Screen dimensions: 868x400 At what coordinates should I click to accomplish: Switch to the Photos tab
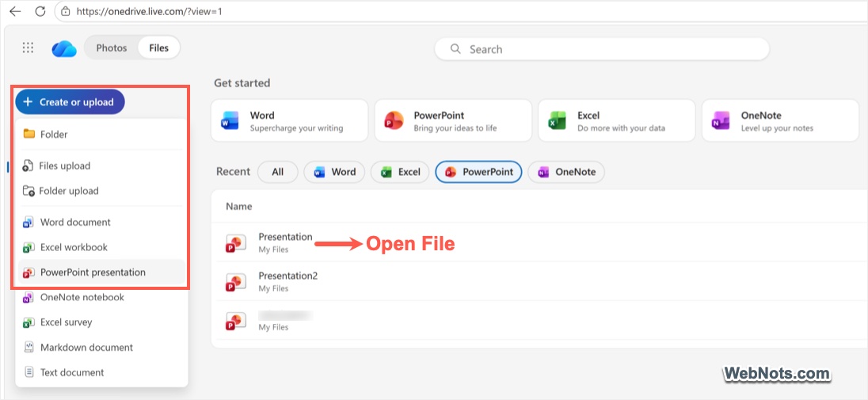tap(111, 48)
